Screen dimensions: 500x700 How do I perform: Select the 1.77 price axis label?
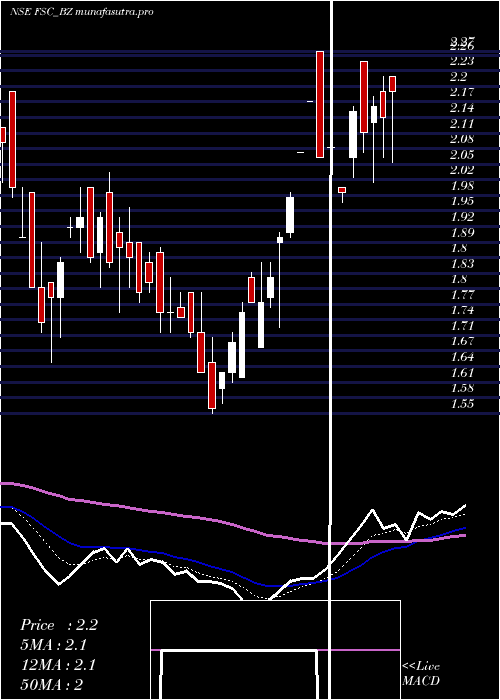pyautogui.click(x=462, y=295)
